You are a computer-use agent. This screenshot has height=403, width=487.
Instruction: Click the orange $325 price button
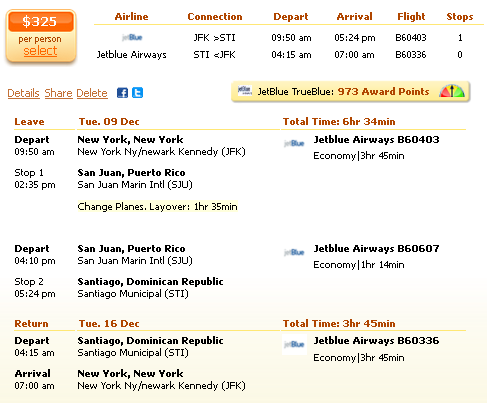(41, 22)
